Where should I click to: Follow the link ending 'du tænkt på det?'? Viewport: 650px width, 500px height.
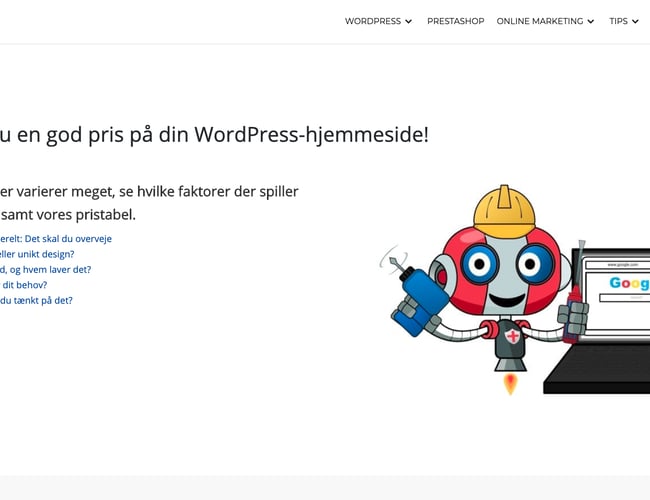click(36, 300)
